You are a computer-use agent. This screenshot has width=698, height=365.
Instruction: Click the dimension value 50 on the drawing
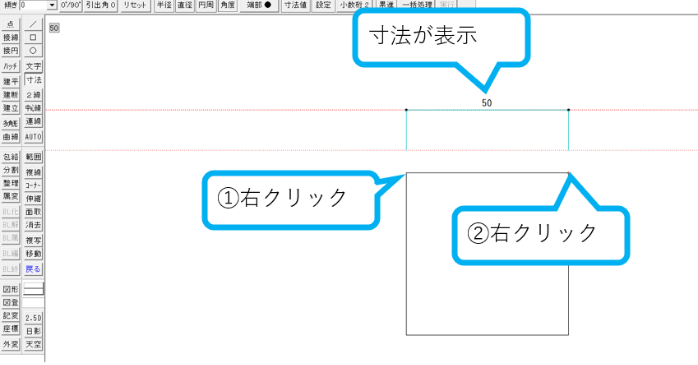487,103
